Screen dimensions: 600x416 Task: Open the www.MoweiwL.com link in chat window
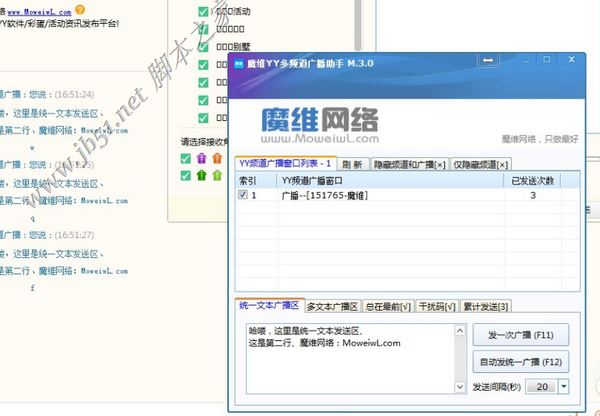(39, 11)
